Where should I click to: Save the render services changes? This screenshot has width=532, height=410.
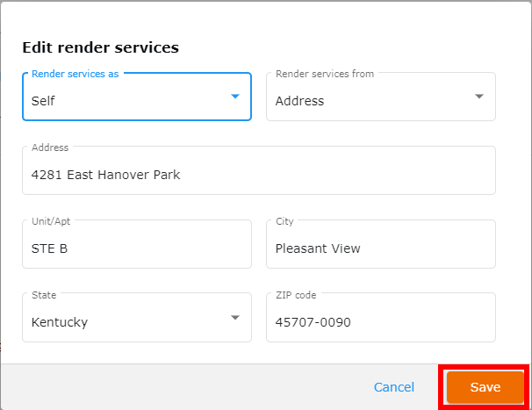click(x=485, y=387)
